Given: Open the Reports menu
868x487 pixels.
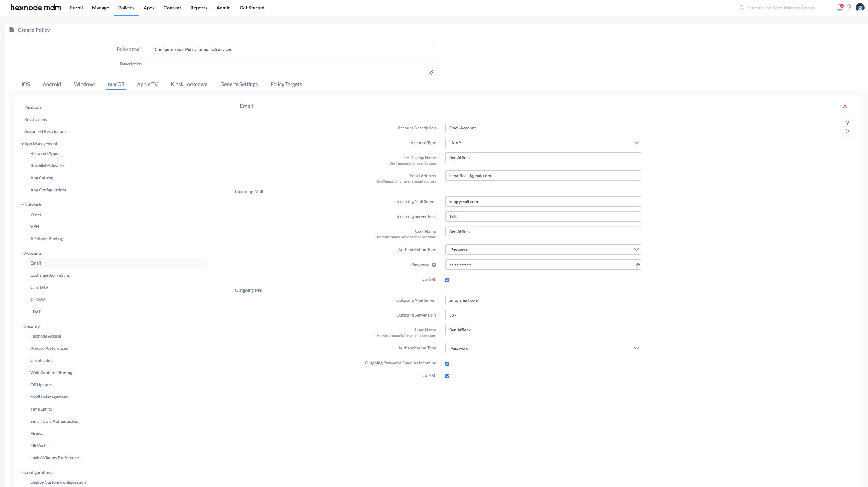Looking at the screenshot, I should pos(199,7).
